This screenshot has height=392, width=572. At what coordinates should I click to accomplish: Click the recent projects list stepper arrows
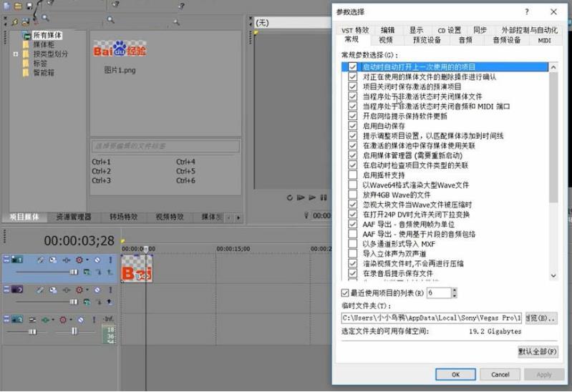[454, 293]
